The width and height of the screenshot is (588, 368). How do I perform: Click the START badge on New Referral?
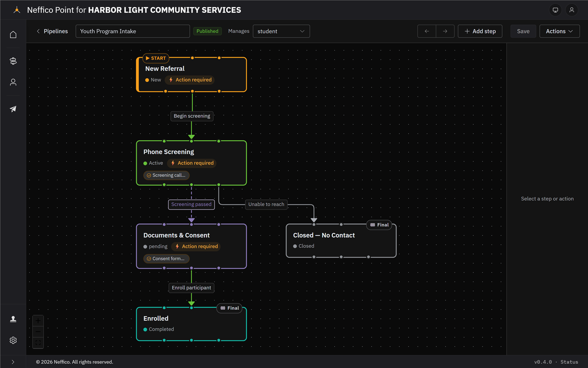[x=156, y=58]
